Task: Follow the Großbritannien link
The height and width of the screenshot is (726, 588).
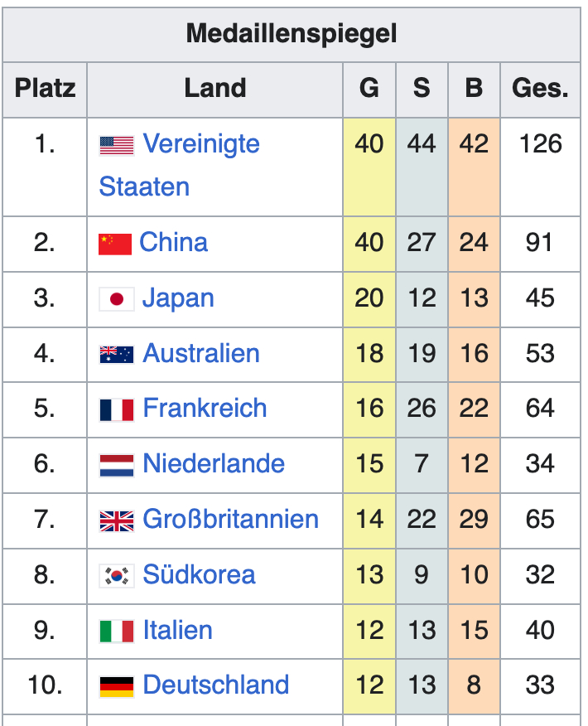Action: pos(230,520)
